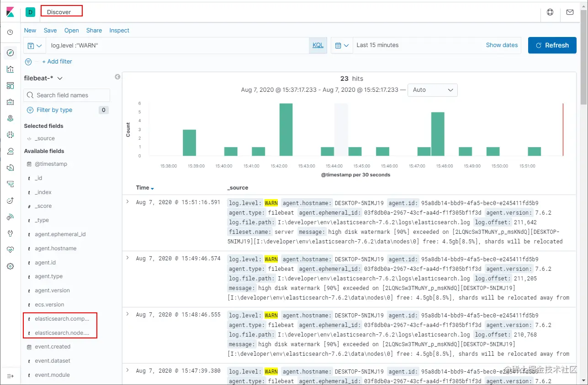Click Share in the top menu

[x=94, y=31]
